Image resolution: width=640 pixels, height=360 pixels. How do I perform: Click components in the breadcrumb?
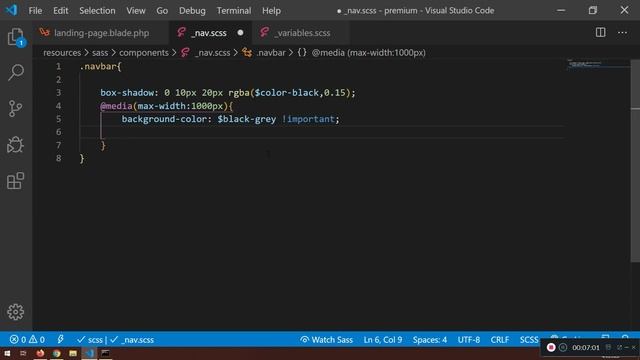(144, 53)
